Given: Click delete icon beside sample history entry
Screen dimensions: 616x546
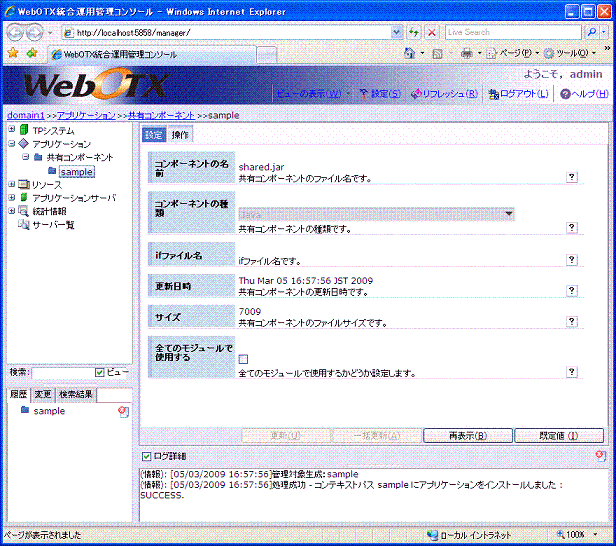Looking at the screenshot, I should [x=123, y=411].
